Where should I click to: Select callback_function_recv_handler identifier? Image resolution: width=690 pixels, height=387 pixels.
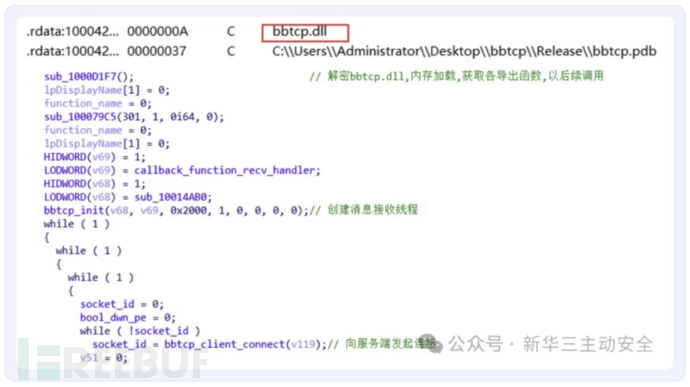[225, 171]
